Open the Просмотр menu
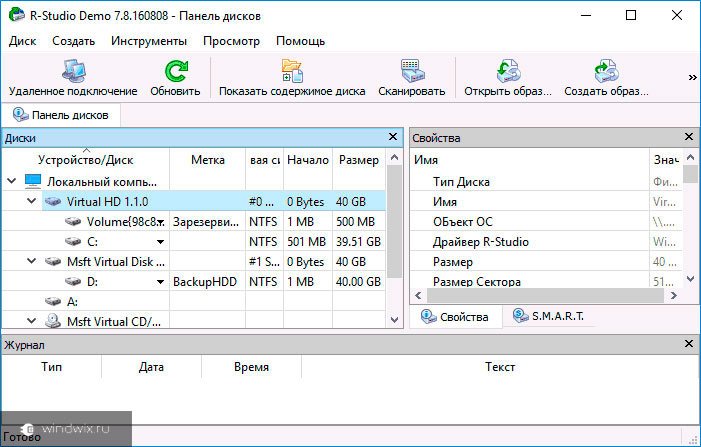Screen dimensions: 701x447 click(231, 41)
